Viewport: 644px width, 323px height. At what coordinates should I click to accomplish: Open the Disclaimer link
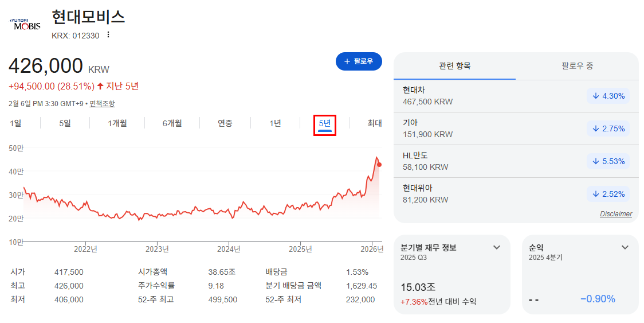[x=616, y=213]
